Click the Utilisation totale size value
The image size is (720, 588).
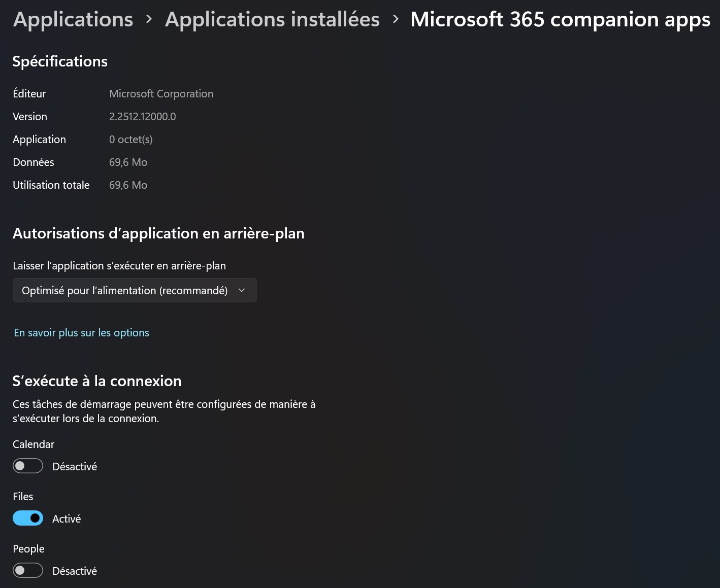[x=128, y=185]
